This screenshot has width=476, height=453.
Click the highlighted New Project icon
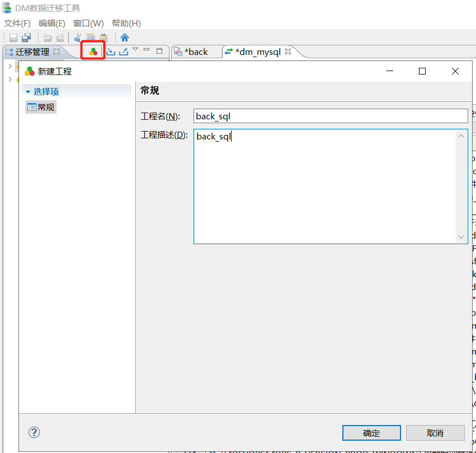click(93, 50)
